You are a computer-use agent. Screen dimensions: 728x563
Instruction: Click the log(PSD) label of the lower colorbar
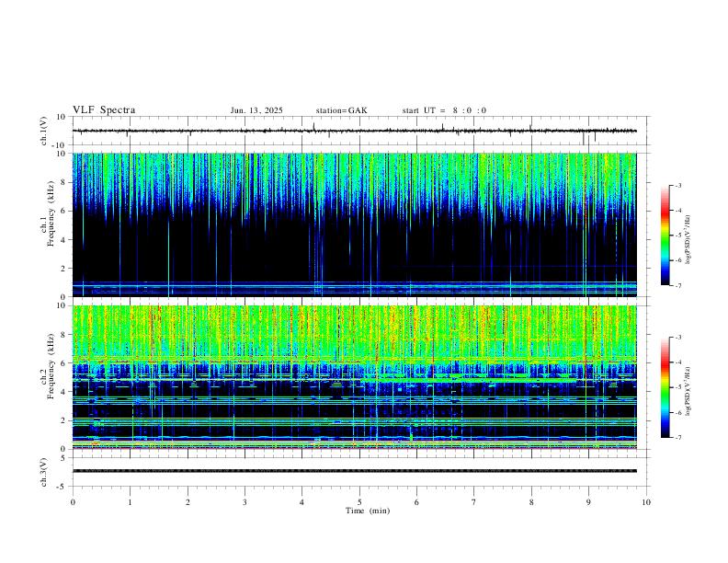(x=688, y=391)
